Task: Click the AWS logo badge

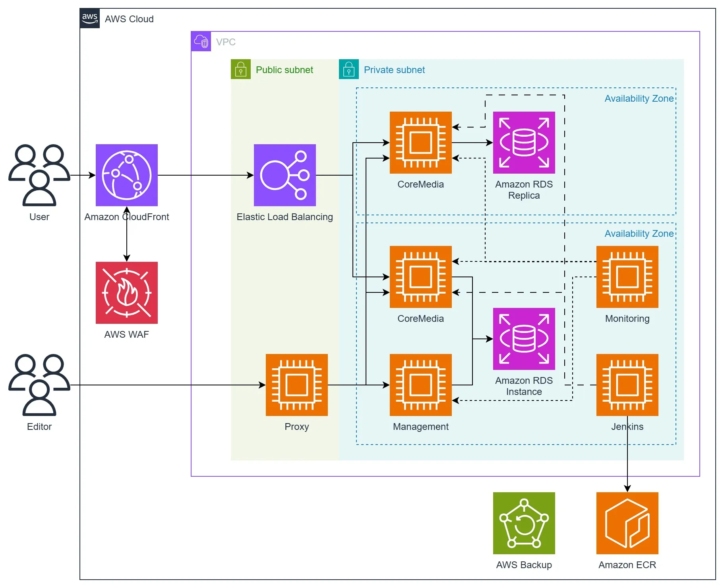Action: point(90,18)
